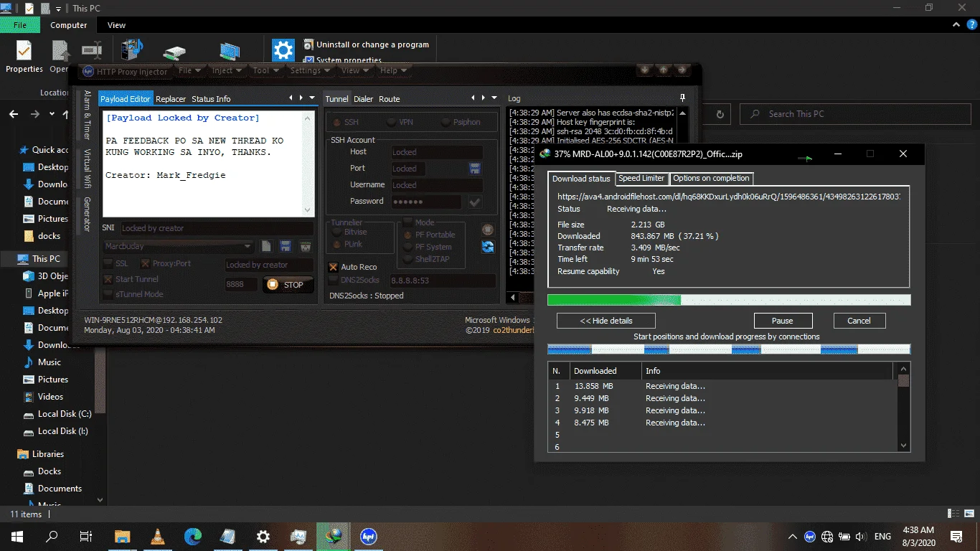Click the basket icon beside Marcbuday dropdown
This screenshot has height=551, width=980.
pyautogui.click(x=306, y=247)
